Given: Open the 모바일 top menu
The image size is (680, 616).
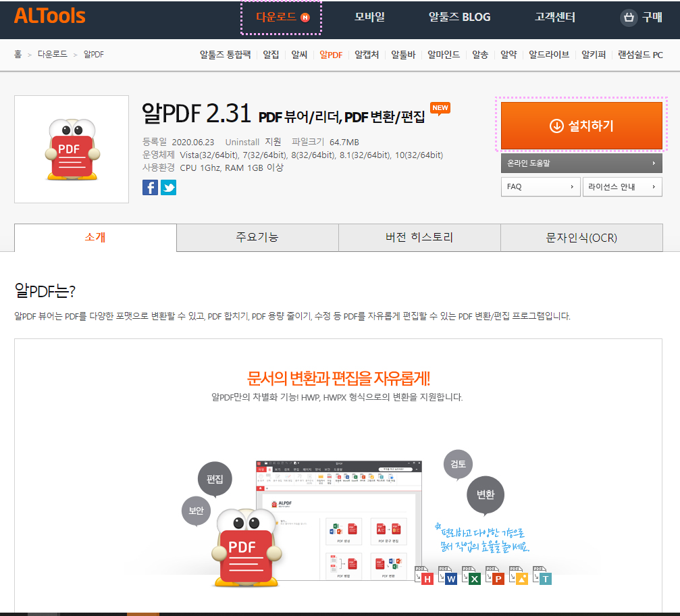Looking at the screenshot, I should 369,17.
